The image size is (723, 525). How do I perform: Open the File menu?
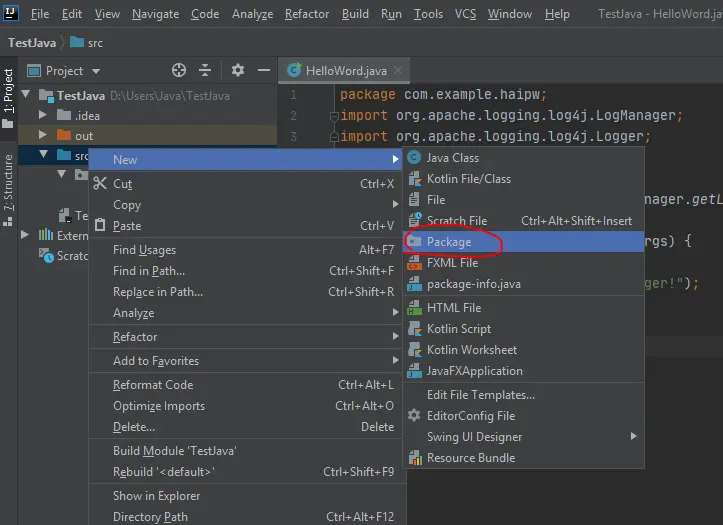point(40,14)
